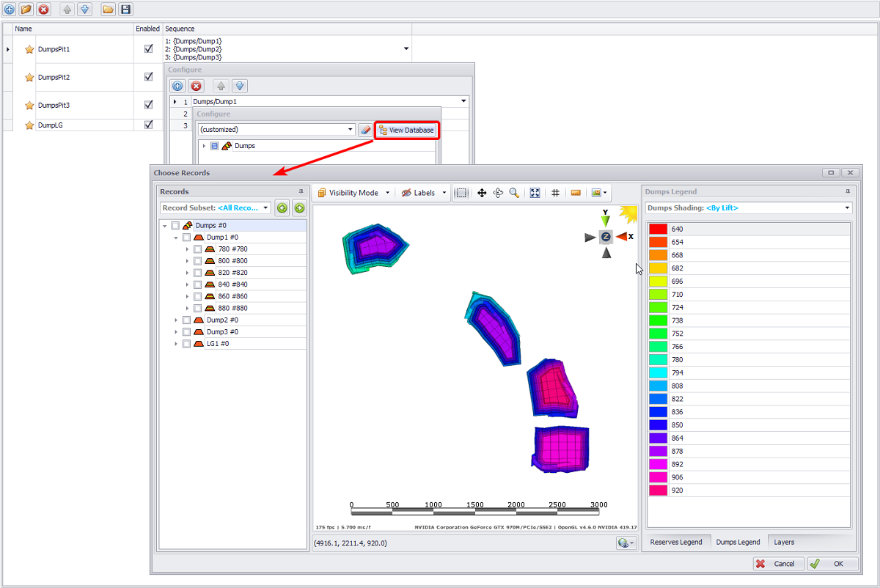The image size is (880, 588).
Task: Expand the Dump2 #0 tree node
Action: 176,320
